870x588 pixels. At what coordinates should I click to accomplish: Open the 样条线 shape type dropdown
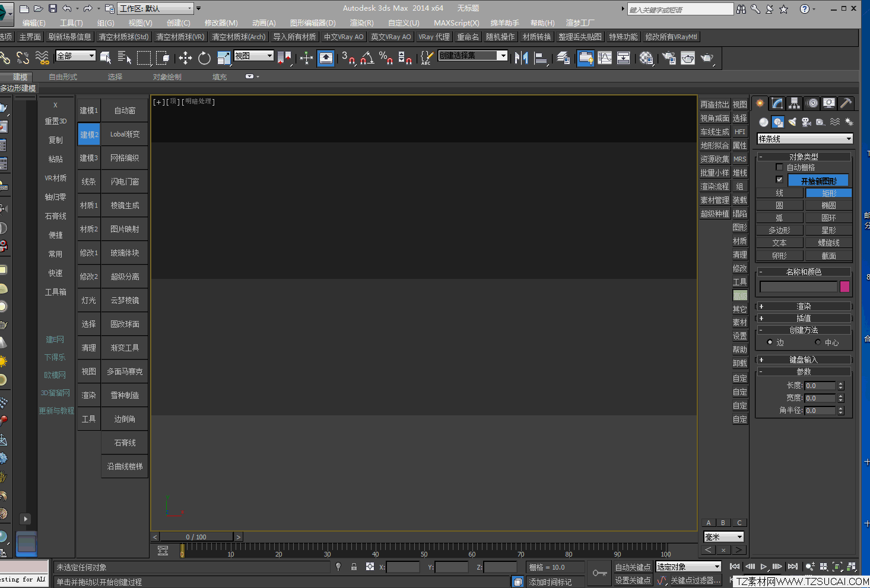point(805,139)
